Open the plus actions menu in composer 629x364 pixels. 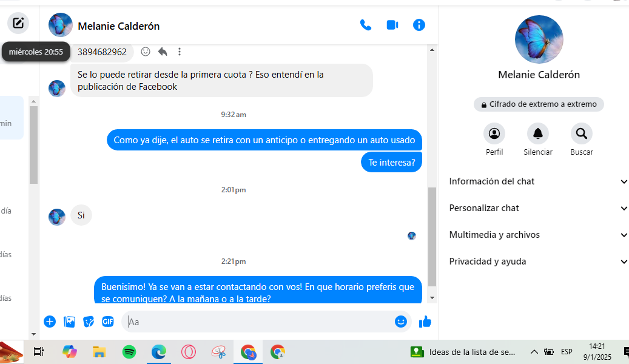pyautogui.click(x=50, y=322)
